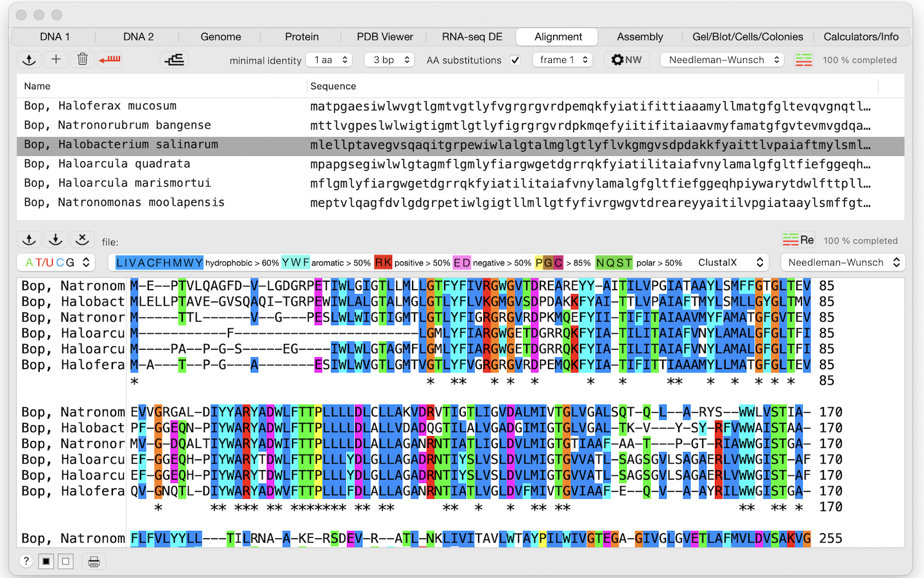The height and width of the screenshot is (578, 924).
Task: Open the ClustalX color scheme dropdown
Action: point(730,262)
